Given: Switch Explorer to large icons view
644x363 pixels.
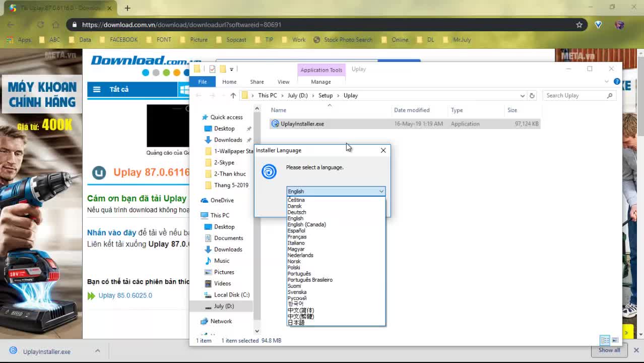Looking at the screenshot, I should coord(615,340).
